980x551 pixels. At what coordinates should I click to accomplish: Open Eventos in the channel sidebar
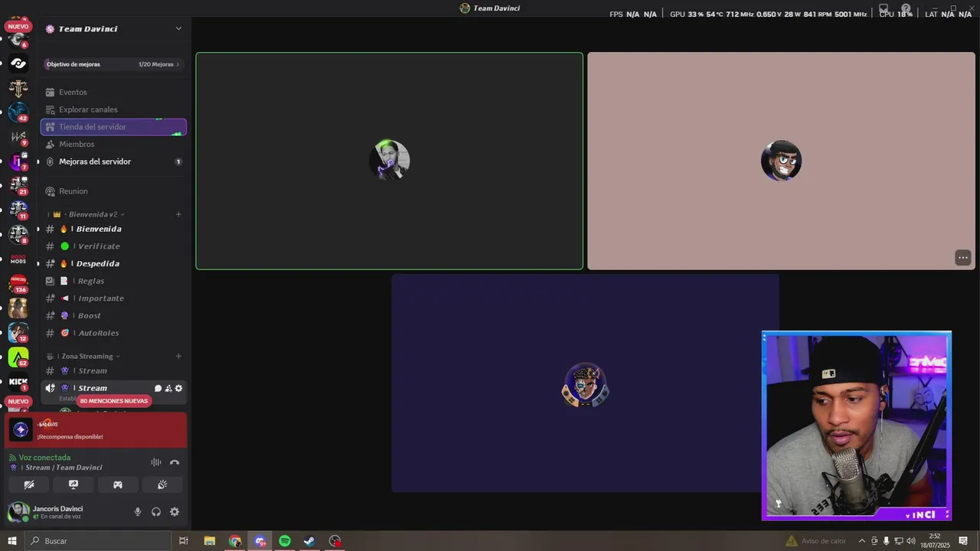coord(113,92)
